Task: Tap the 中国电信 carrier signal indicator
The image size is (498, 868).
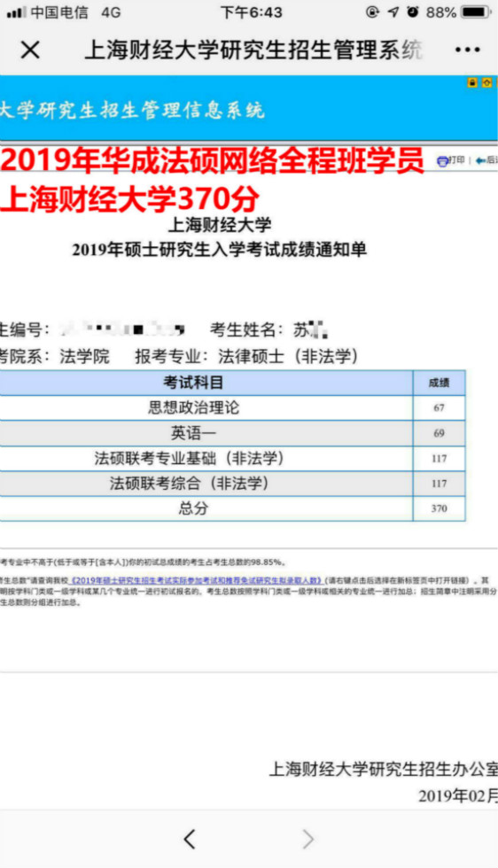Action: (x=48, y=12)
